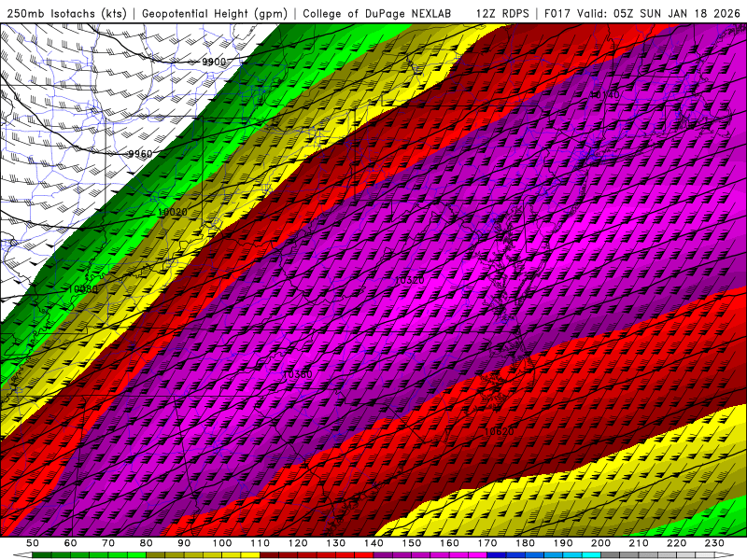
Task: Choose the cyan swatch just before 200 kts
Action: pos(592,555)
